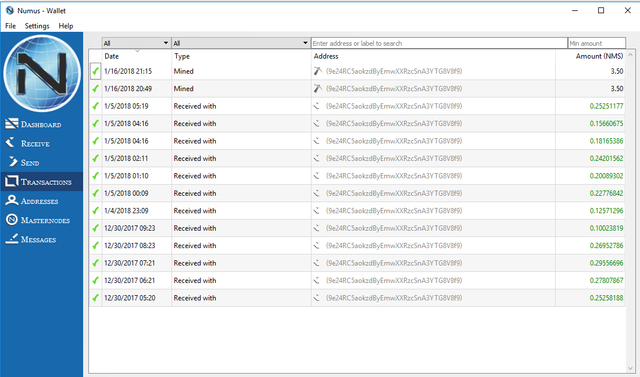Image resolution: width=640 pixels, height=377 pixels.
Task: Select Mined type in 1/16/2018 21:15 row
Action: pyautogui.click(x=183, y=71)
